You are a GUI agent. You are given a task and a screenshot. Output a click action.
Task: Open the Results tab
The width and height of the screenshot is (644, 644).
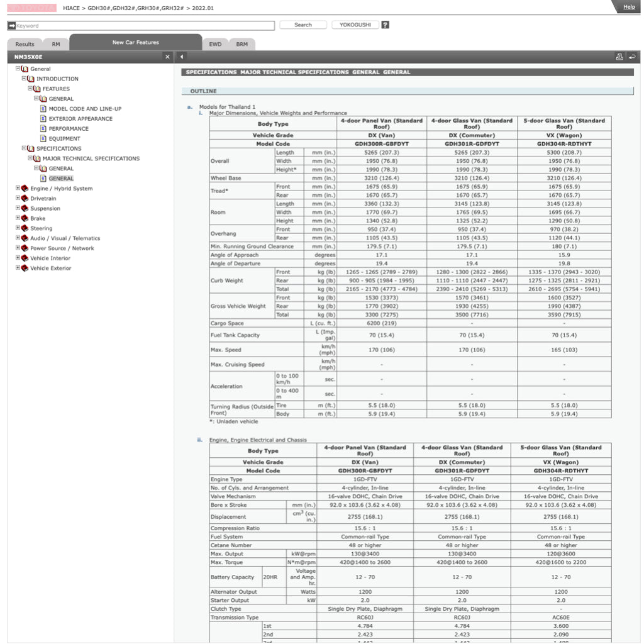[x=24, y=44]
